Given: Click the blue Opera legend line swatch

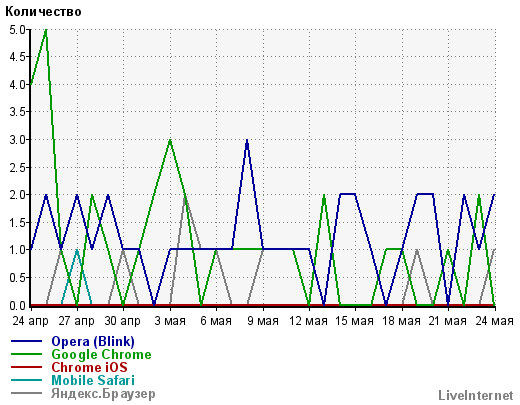Looking at the screenshot, I should pyautogui.click(x=27, y=341).
